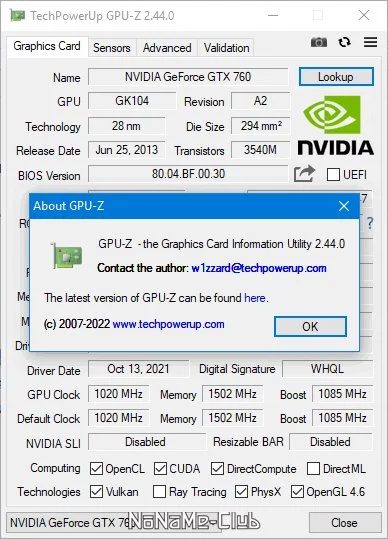
Task: Toggle the PhysX checkbox
Action: [241, 492]
